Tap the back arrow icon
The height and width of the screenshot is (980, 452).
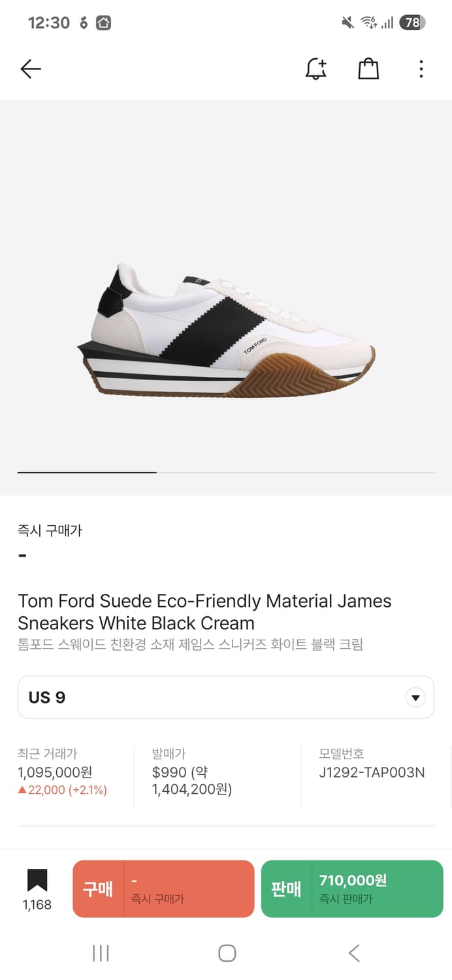click(31, 69)
